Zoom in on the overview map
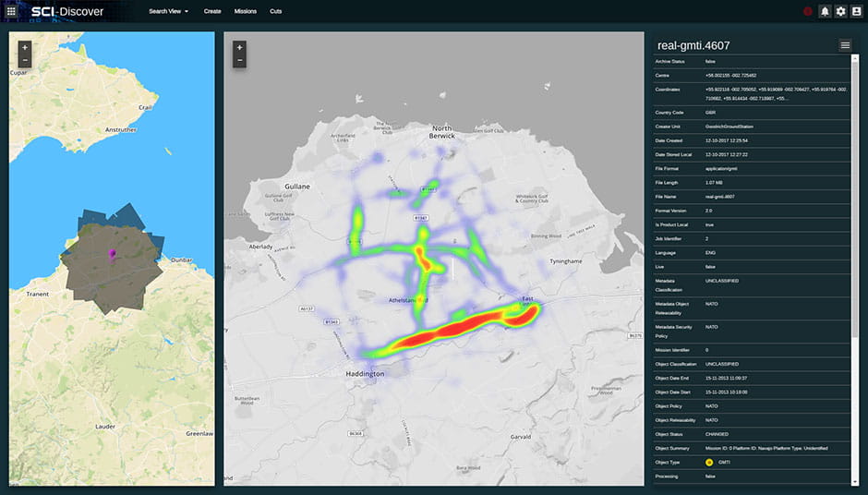The height and width of the screenshot is (495, 868). pos(25,47)
